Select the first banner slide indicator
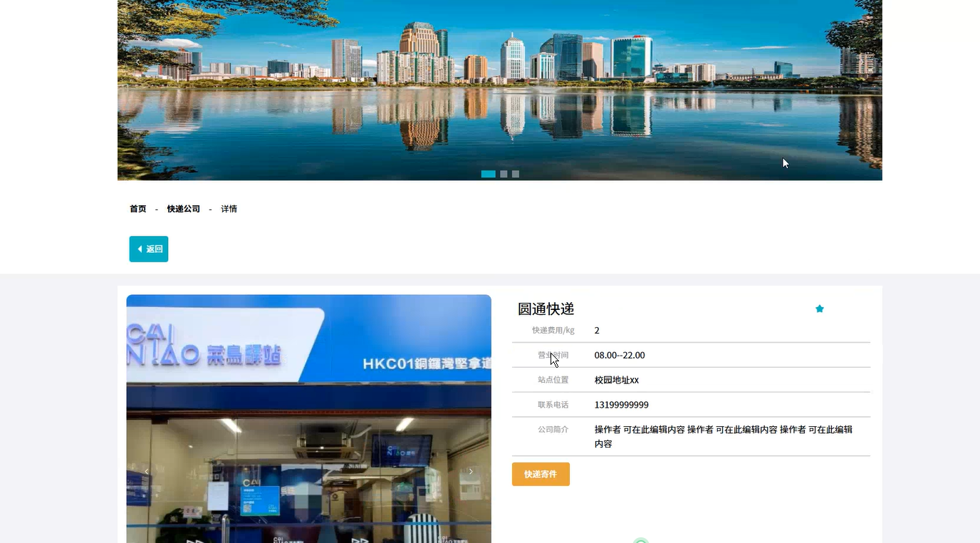980x543 pixels. pos(489,174)
